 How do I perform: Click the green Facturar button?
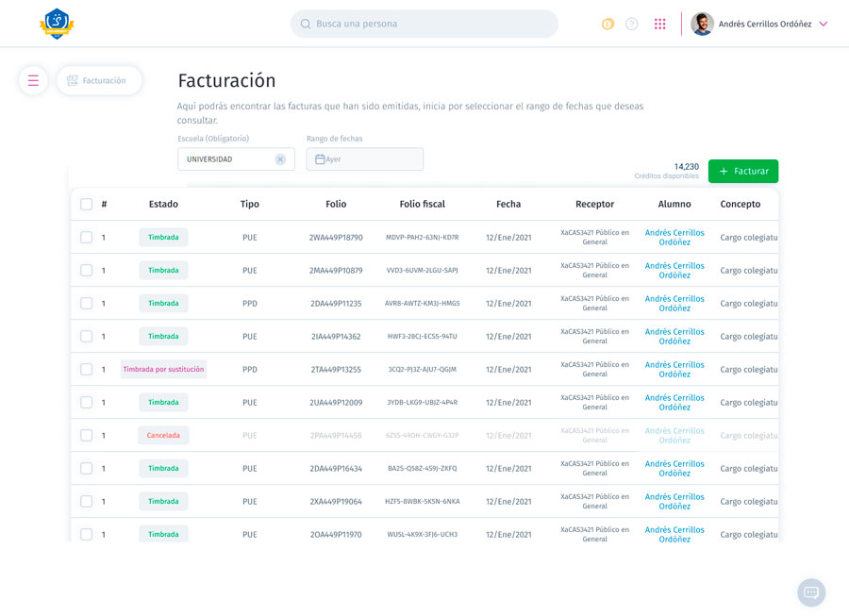pyautogui.click(x=743, y=171)
